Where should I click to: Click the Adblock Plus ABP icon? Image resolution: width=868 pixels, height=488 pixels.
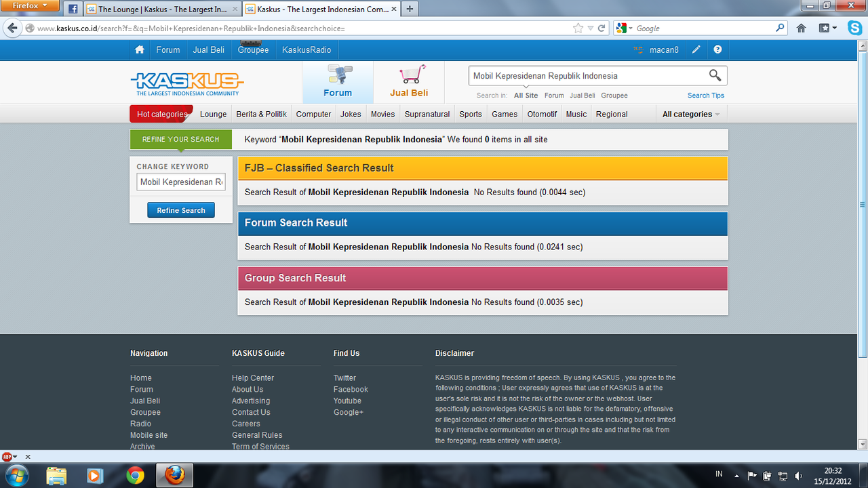click(7, 457)
